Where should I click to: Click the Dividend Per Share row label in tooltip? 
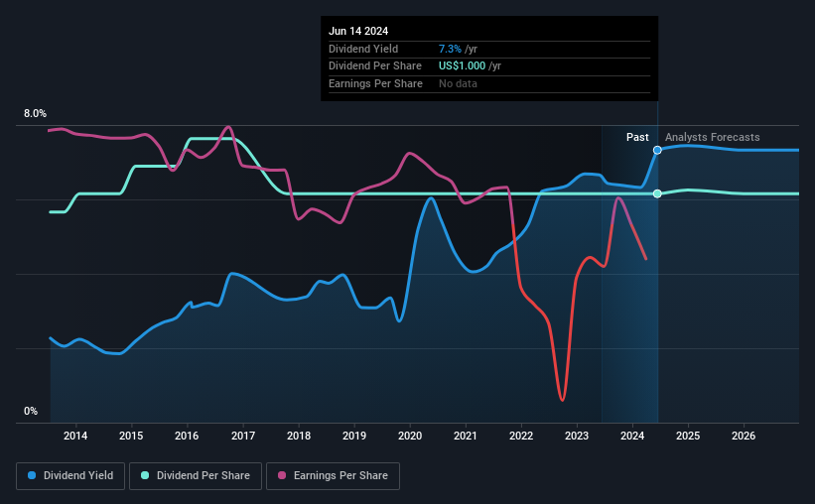(x=375, y=66)
